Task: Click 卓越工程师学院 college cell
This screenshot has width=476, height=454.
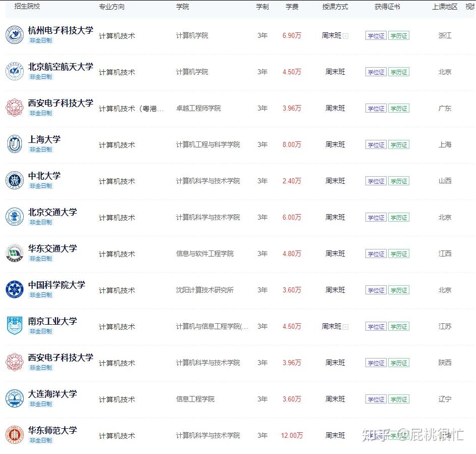Action: click(x=198, y=108)
